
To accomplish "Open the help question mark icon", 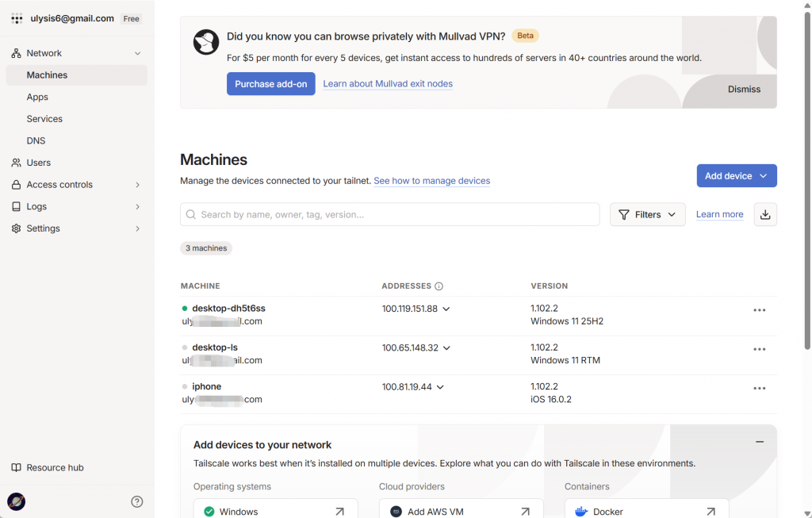I will [136, 501].
